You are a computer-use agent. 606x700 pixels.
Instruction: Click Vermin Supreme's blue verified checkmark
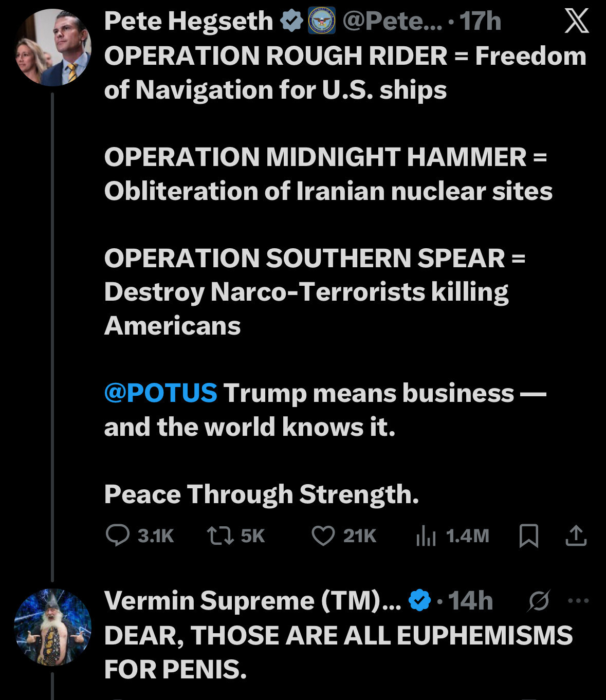click(419, 600)
